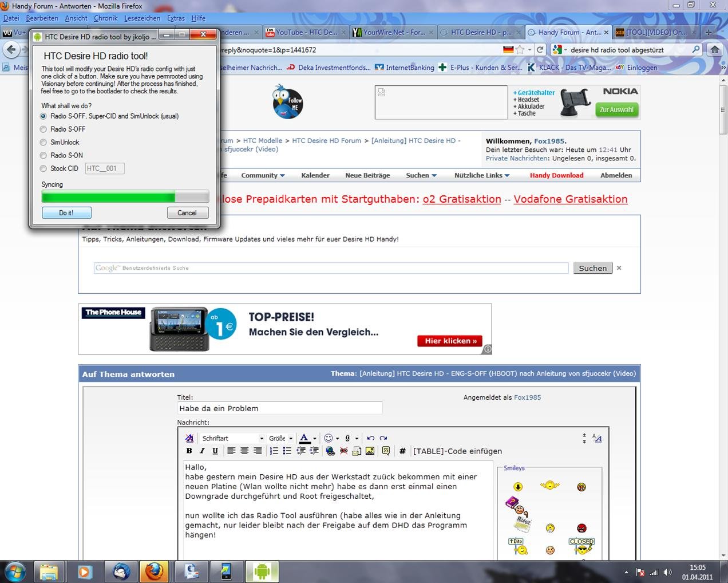Insert a numbered list
728x583 pixels.
click(274, 451)
